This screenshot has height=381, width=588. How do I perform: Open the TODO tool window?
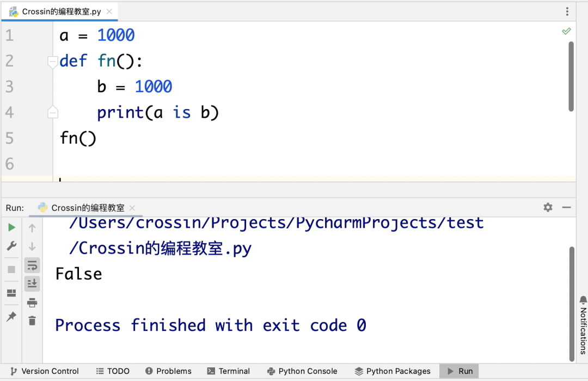[113, 371]
